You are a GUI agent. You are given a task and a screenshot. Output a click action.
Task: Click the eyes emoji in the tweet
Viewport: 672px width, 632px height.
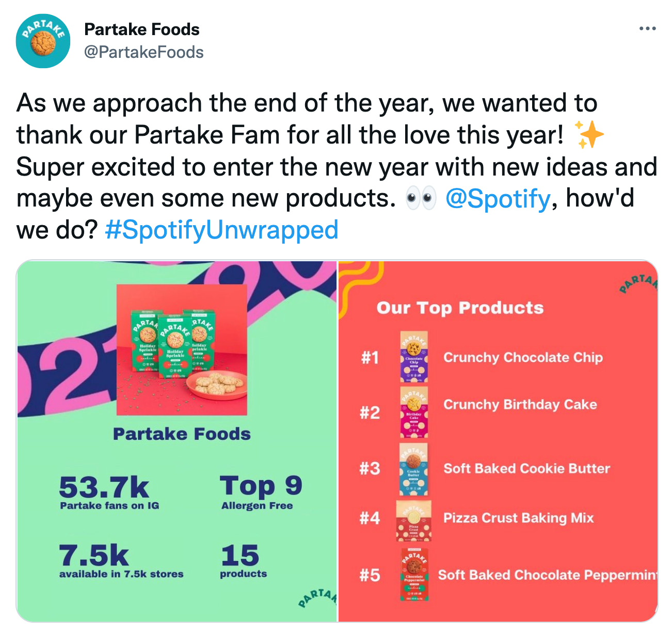(x=421, y=199)
